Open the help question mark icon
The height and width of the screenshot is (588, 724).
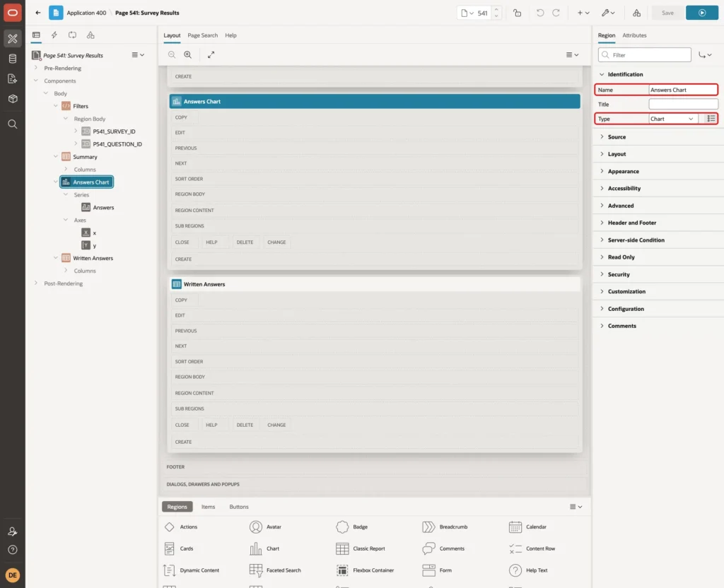click(13, 550)
